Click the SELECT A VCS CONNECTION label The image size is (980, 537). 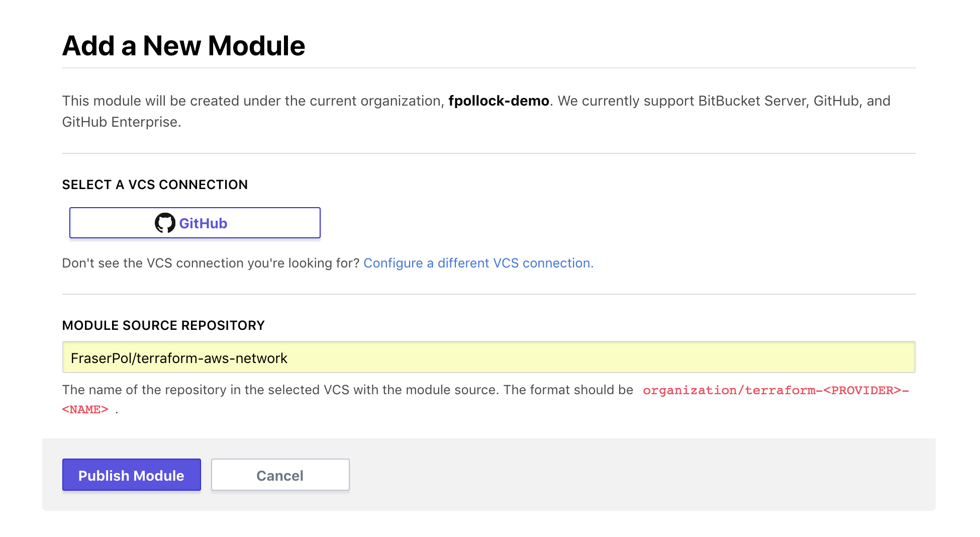pyautogui.click(x=155, y=185)
